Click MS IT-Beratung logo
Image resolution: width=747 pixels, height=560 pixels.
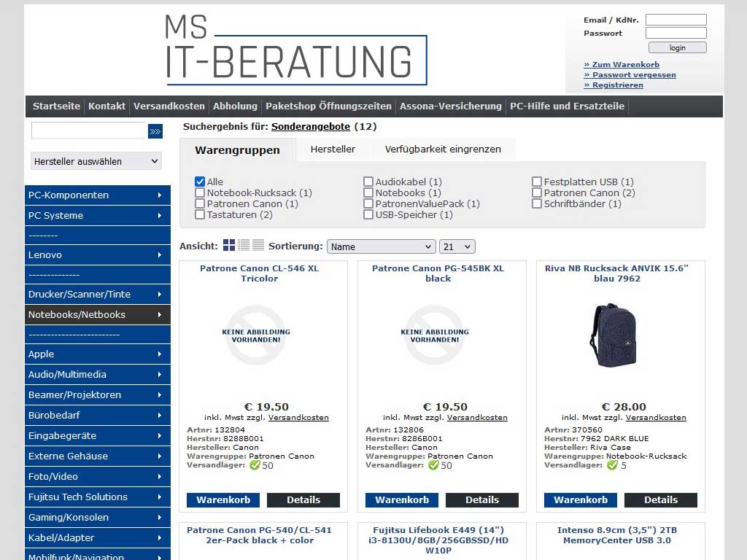click(295, 50)
